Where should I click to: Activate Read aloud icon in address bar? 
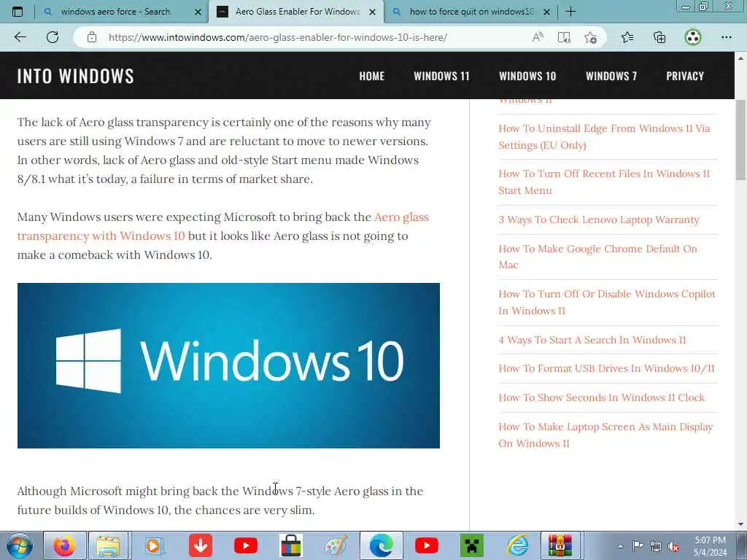538,37
